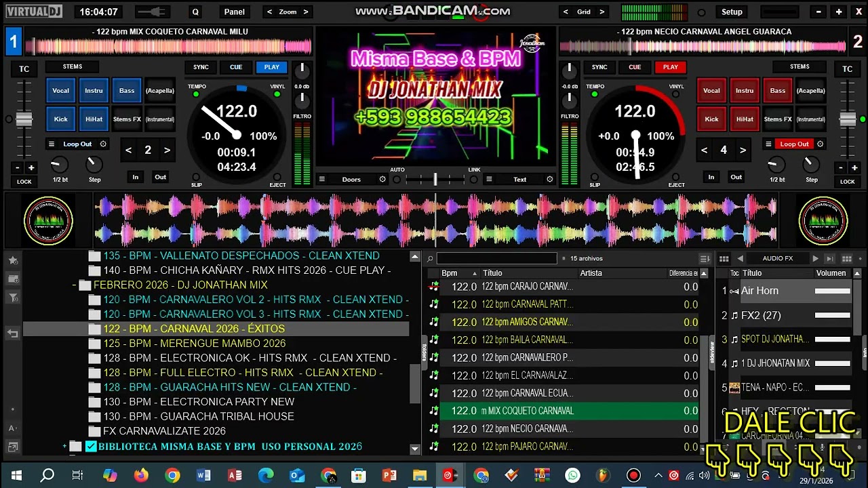The image size is (868, 488).
Task: Toggle the Bass stem on deck 1
Action: [x=127, y=91]
